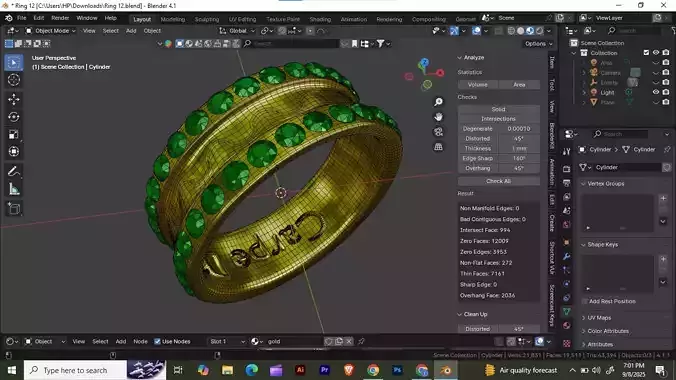Image resolution: width=676 pixels, height=380 pixels.
Task: Open the Output properties tab icon
Action: point(566,183)
